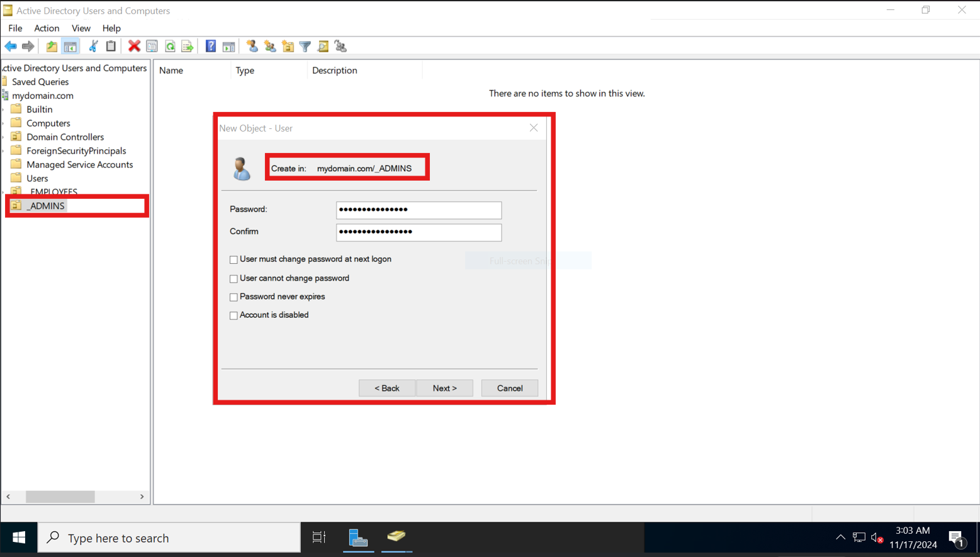Open the View menu
The height and width of the screenshot is (557, 980).
(81, 28)
